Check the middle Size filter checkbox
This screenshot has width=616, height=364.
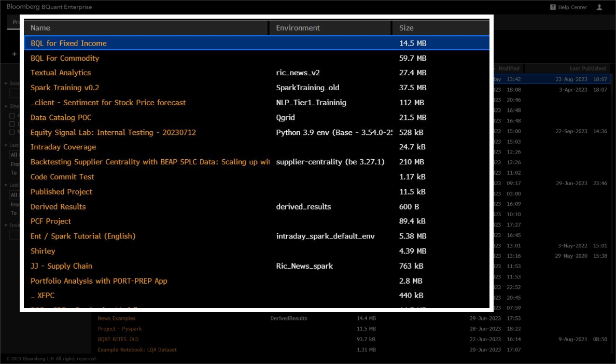[x=13, y=124]
